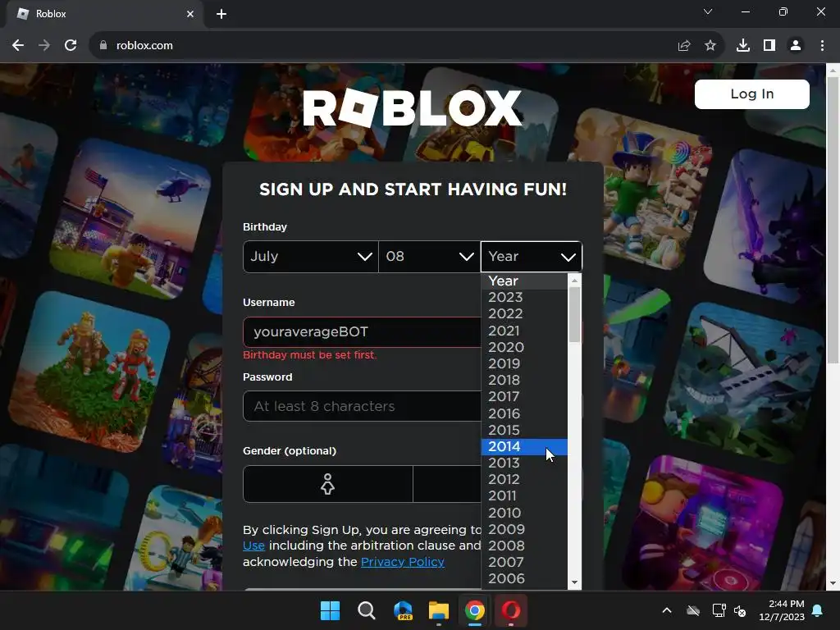This screenshot has height=630, width=840.
Task: Go back to the previous page
Action: pyautogui.click(x=18, y=46)
